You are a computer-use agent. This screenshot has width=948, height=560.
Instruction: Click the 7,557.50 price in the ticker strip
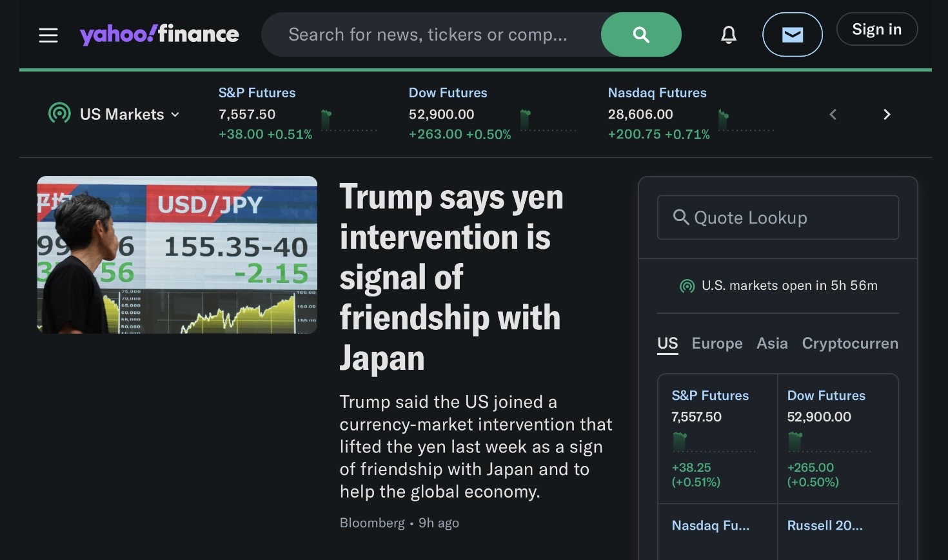click(x=247, y=114)
